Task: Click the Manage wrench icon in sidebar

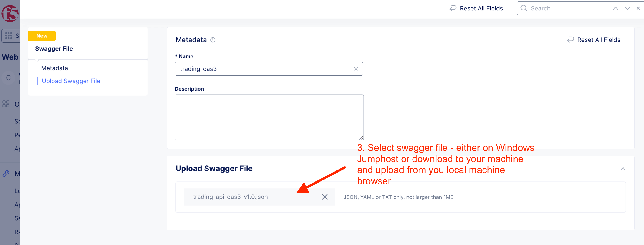Action: [6, 174]
